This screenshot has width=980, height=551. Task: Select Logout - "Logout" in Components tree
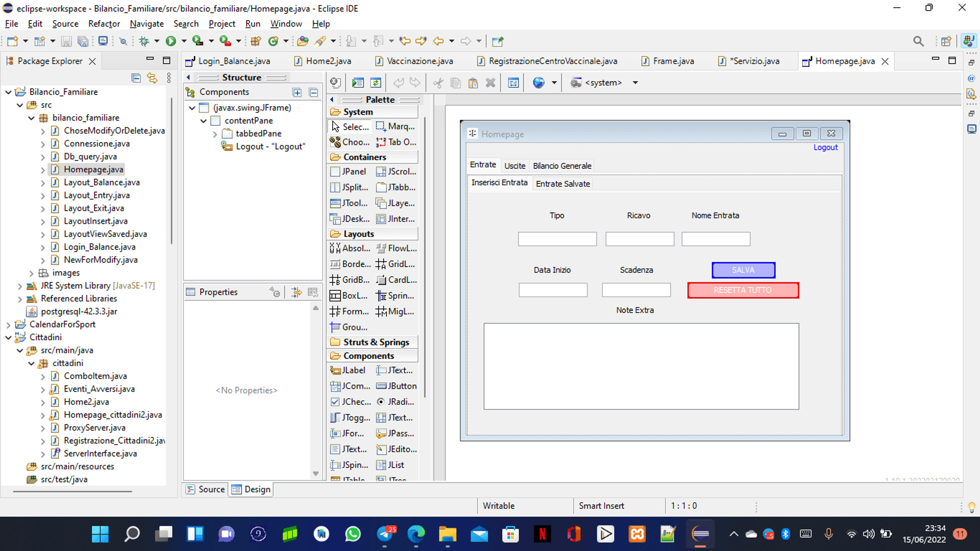coord(271,146)
